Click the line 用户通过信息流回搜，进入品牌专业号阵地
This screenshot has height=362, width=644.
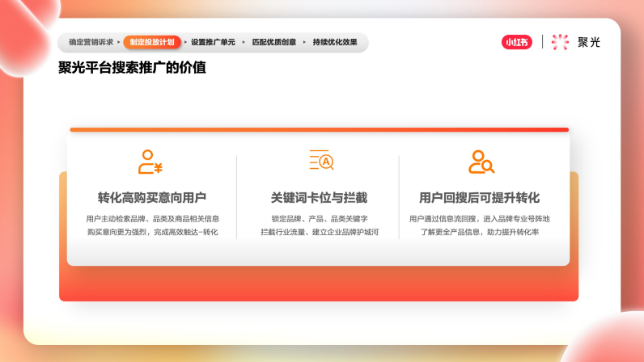point(479,219)
